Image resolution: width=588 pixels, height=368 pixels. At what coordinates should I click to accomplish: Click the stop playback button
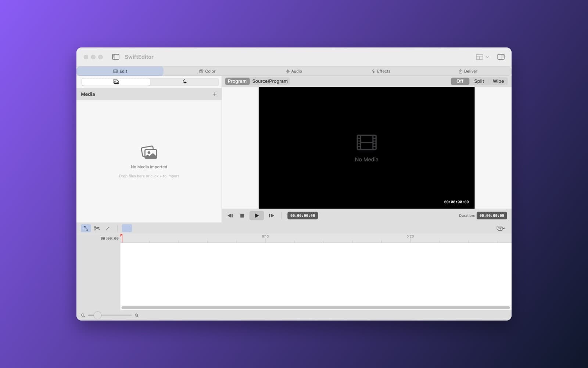[x=242, y=216]
